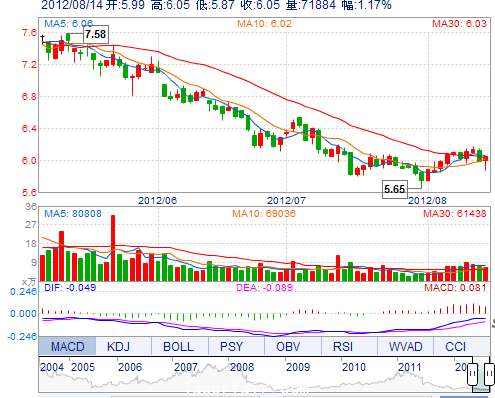Select 2010 on the history timeline
The width and height of the screenshot is (495, 398).
pyautogui.click(x=354, y=367)
